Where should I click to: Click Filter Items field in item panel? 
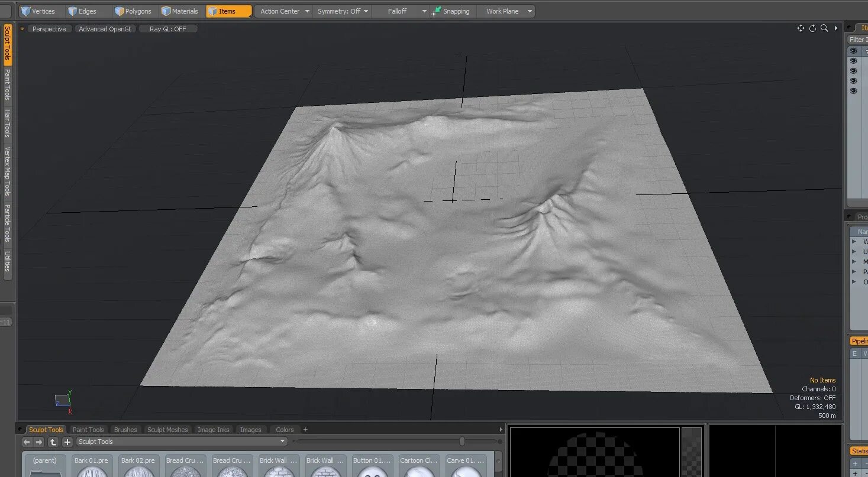point(857,40)
